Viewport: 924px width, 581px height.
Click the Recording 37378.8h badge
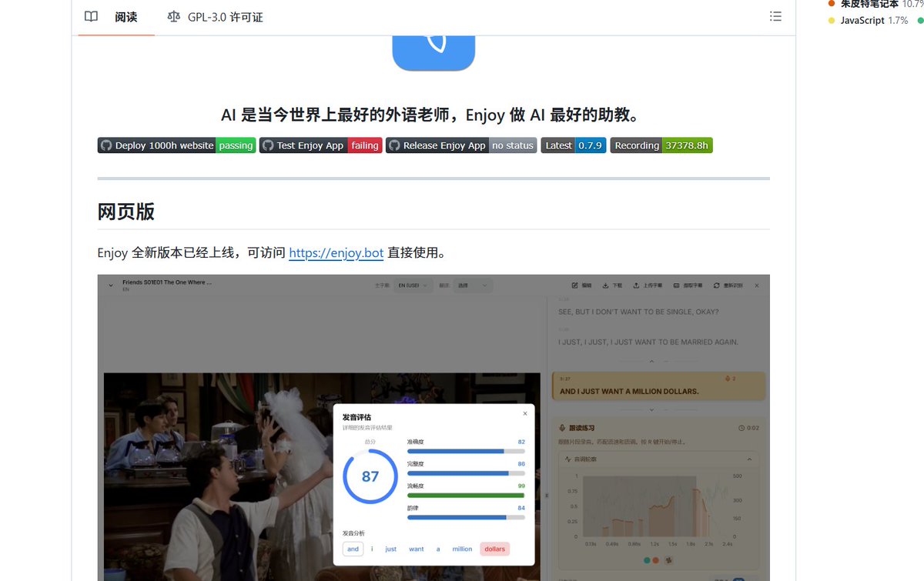661,145
